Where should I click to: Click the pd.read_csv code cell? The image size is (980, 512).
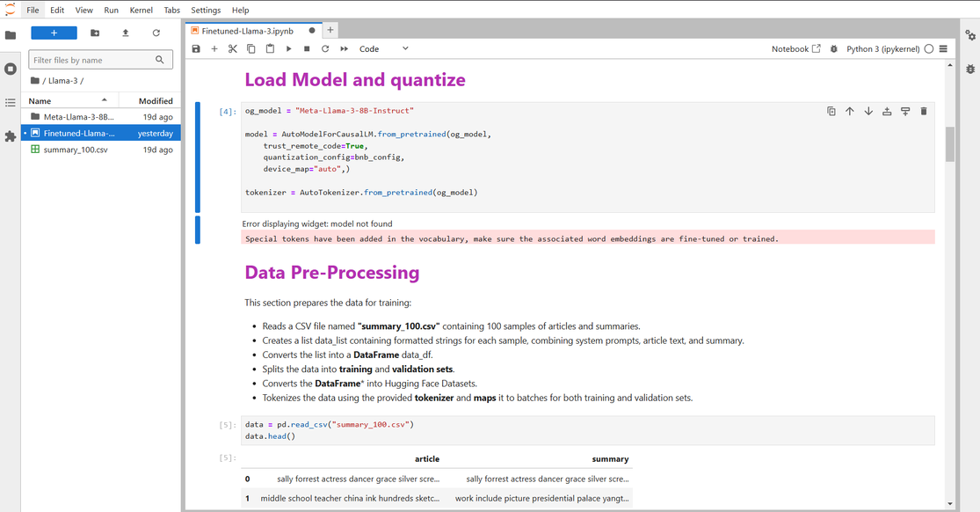point(587,431)
